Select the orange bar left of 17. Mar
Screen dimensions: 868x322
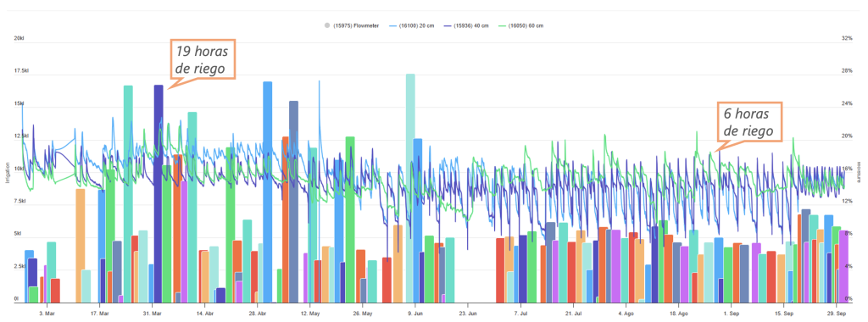(81, 246)
